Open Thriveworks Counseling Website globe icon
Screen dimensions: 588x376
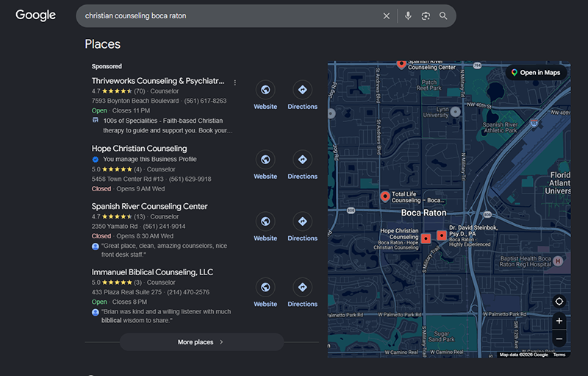(265, 90)
